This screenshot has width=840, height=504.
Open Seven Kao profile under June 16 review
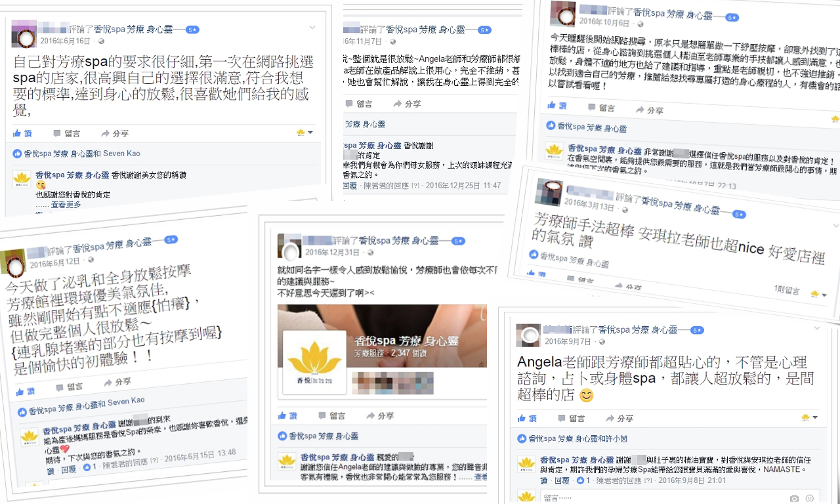[x=121, y=154]
